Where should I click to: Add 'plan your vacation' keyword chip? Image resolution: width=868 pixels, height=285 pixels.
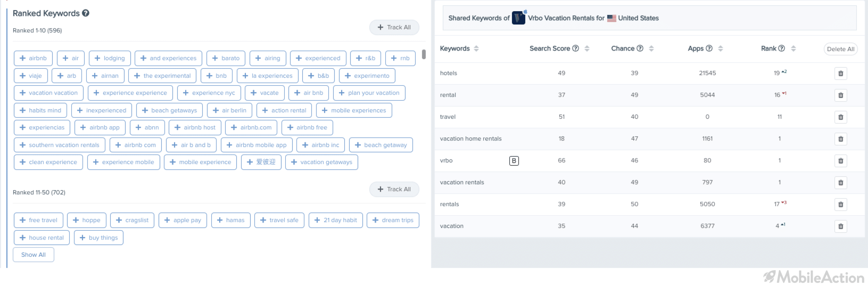pyautogui.click(x=369, y=93)
